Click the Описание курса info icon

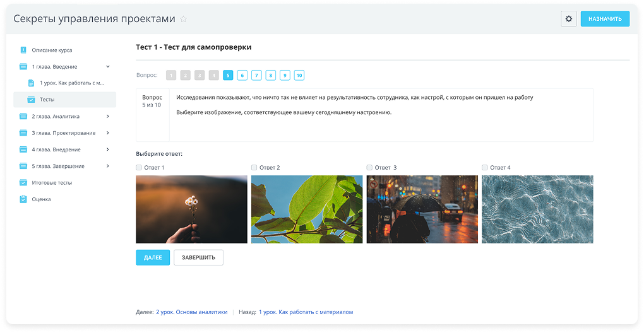click(23, 50)
